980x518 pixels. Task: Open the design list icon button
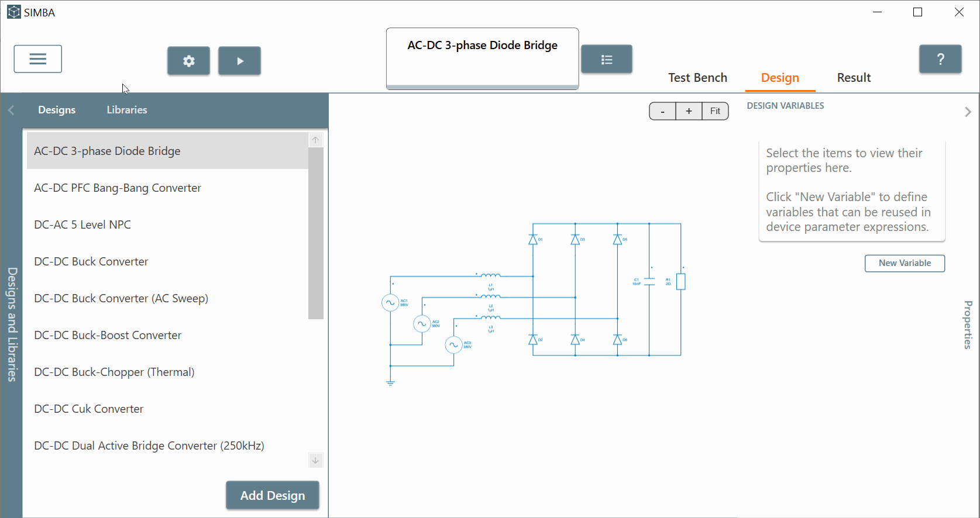pos(606,59)
